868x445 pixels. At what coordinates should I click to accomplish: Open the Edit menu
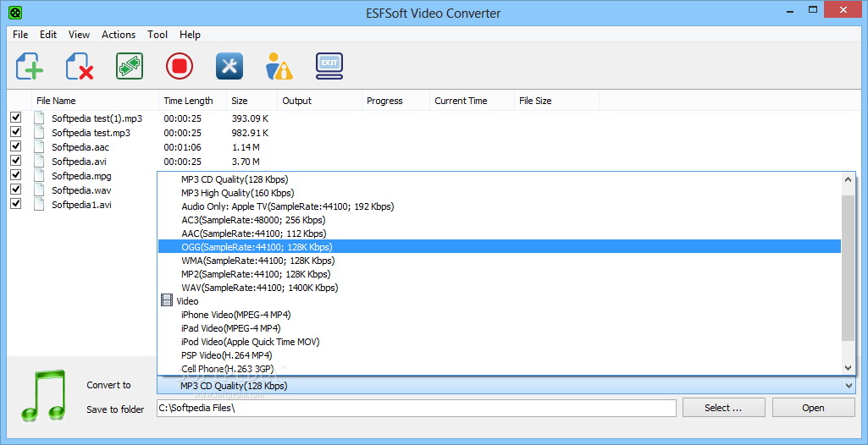coord(48,35)
